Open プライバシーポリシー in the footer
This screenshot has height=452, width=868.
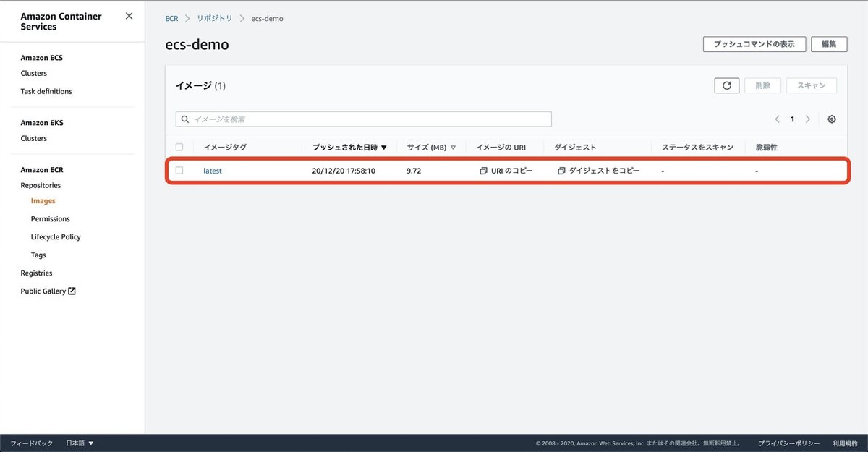[x=789, y=443]
